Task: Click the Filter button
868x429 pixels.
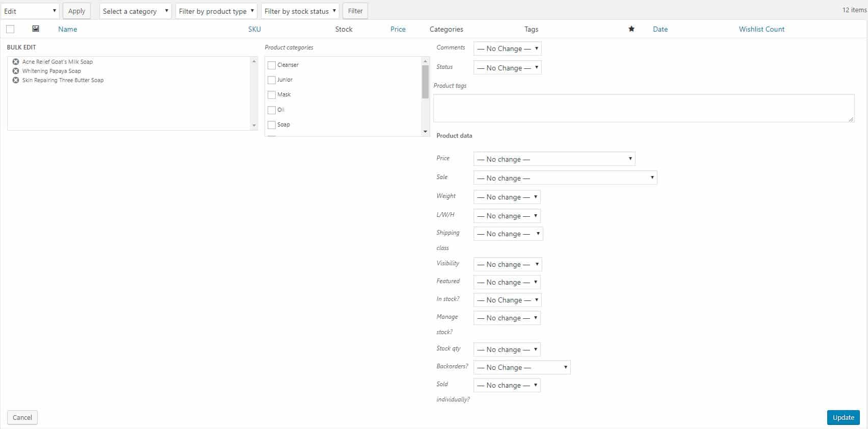Action: [355, 11]
